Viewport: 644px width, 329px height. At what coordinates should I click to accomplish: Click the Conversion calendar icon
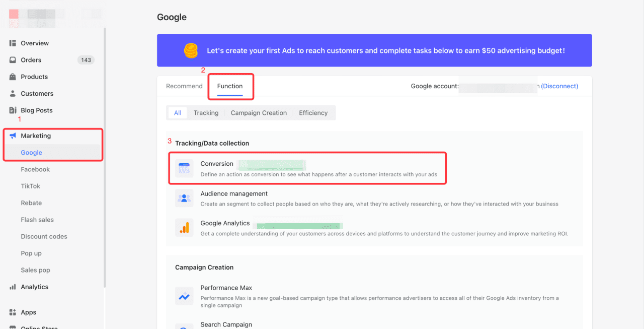184,169
